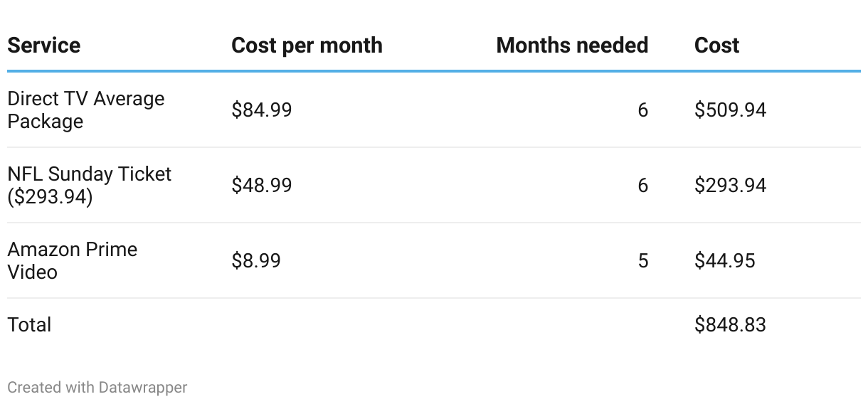
Task: Click the $84.99 monthly cost value
Action: (261, 110)
